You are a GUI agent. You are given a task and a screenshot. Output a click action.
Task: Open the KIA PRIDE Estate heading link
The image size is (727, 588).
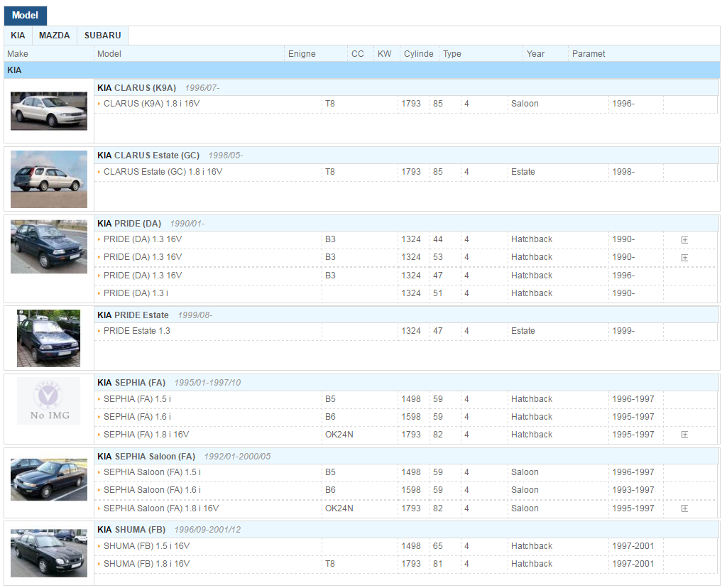pyautogui.click(x=133, y=315)
